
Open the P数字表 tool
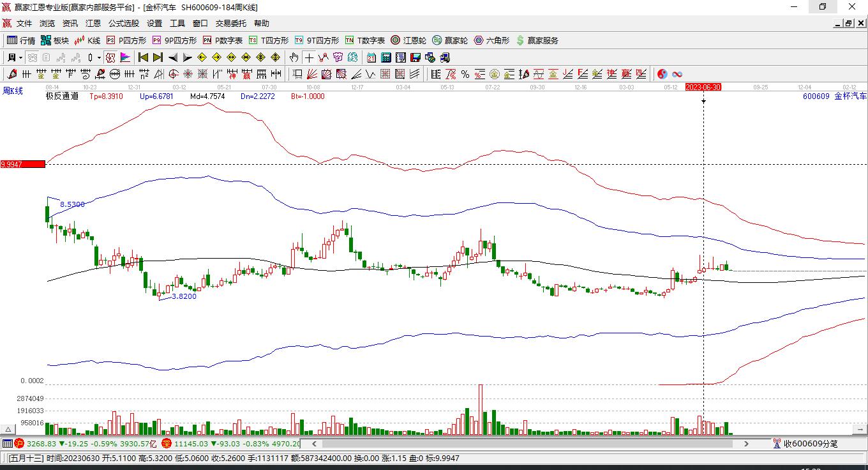(x=223, y=40)
